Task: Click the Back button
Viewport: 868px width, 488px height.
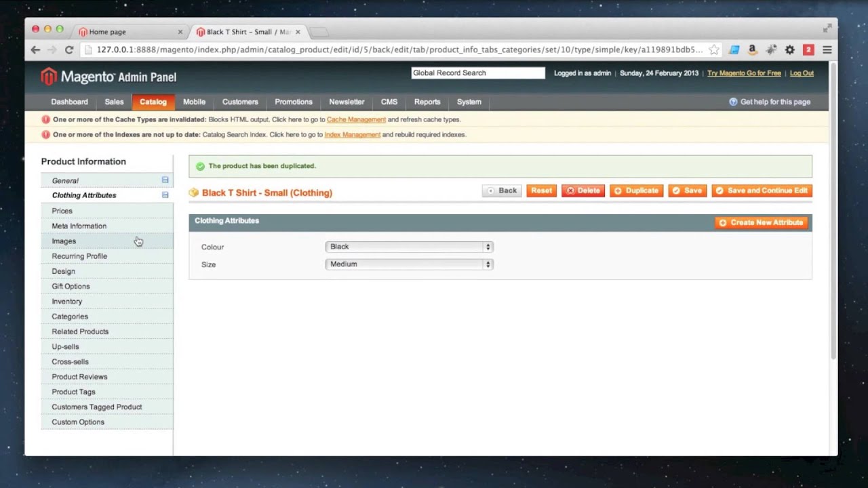Action: click(502, 191)
